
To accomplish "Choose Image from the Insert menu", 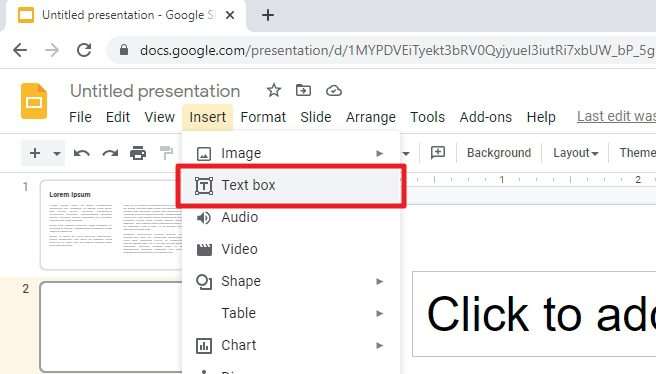I will [x=291, y=153].
